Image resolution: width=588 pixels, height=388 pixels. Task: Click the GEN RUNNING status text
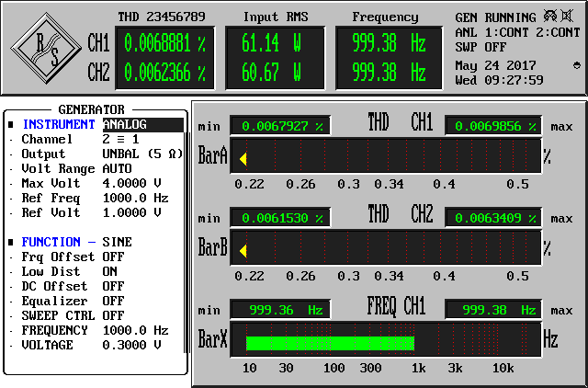coord(495,17)
